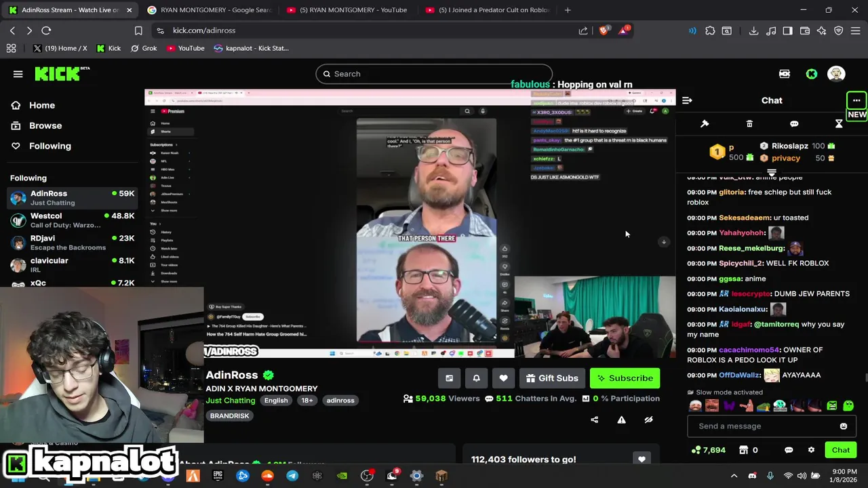This screenshot has height=488, width=868.
Task: Open the Brave Shields lion icon
Action: pyautogui.click(x=604, y=30)
